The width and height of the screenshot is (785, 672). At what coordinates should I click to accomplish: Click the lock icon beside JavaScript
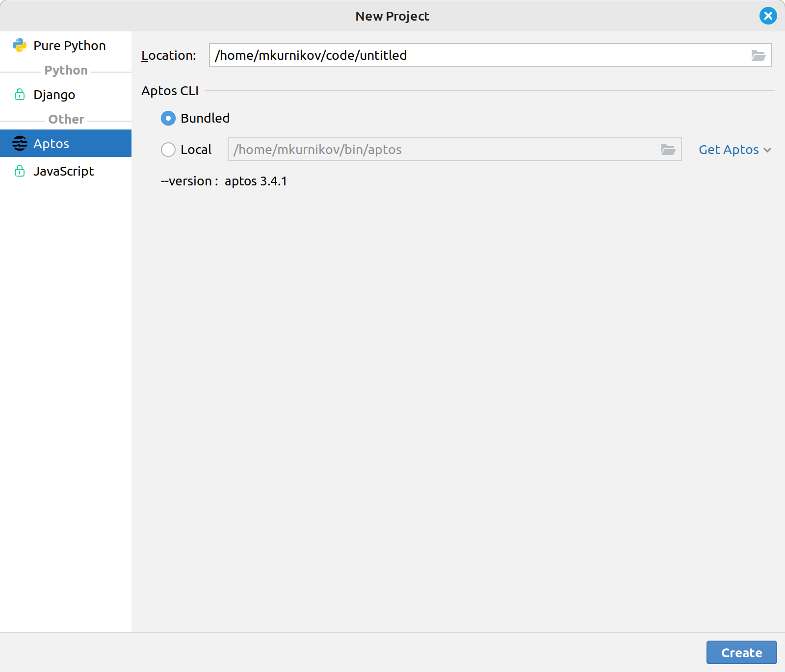click(20, 171)
